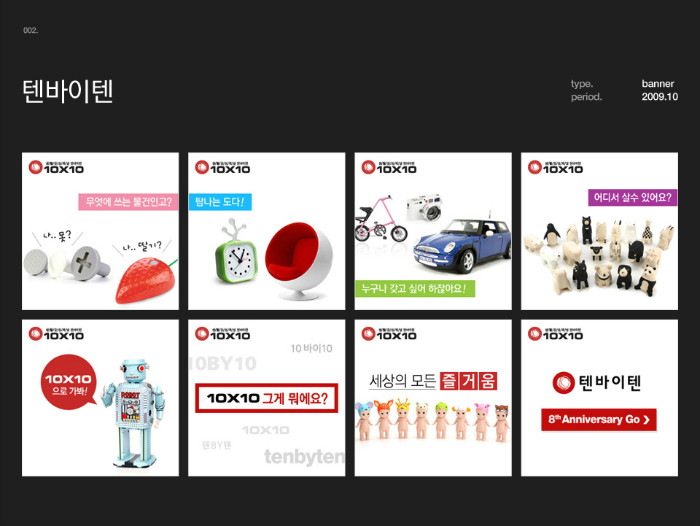The height and width of the screenshot is (526, 700).
Task: Click the wooden animal figurines group
Action: tap(599, 256)
